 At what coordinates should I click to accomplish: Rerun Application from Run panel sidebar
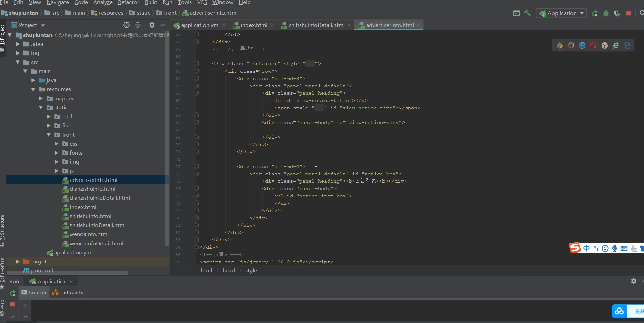tap(12, 293)
